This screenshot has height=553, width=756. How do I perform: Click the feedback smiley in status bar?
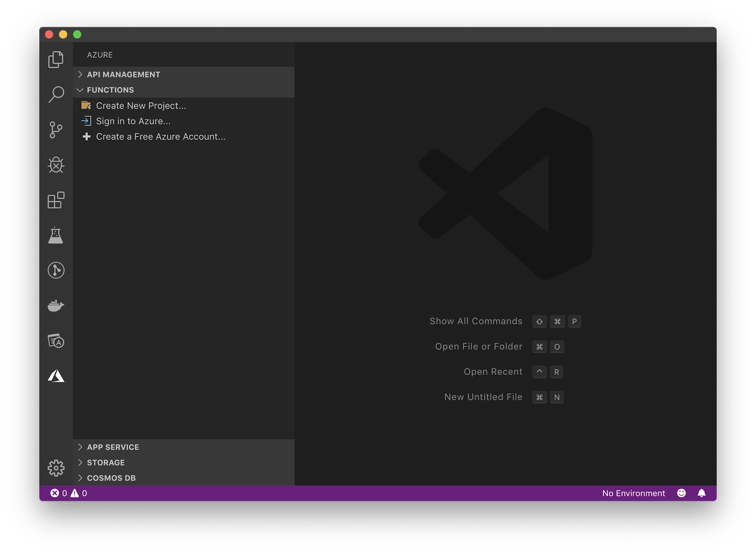click(681, 493)
